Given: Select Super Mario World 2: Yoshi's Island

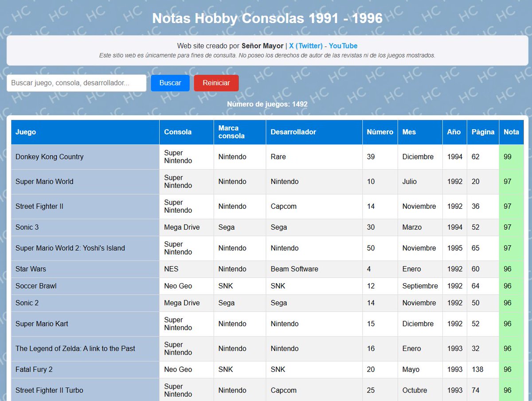Looking at the screenshot, I should pos(85,248).
